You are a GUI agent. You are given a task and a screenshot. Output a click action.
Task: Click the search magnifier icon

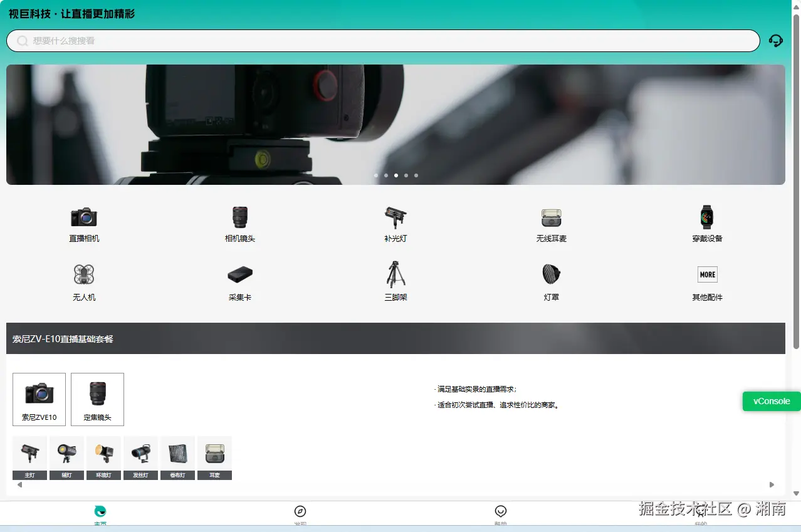coord(23,41)
